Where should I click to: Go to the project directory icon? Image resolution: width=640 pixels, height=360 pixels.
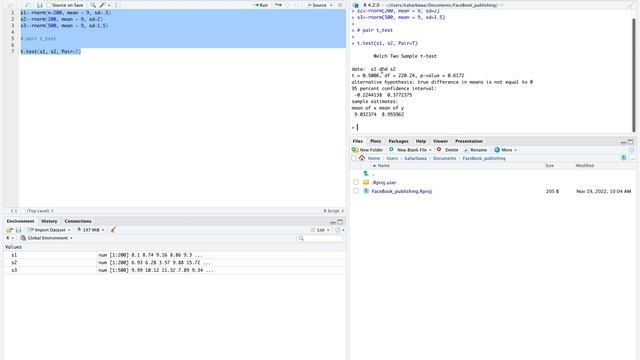pyautogui.click(x=624, y=158)
